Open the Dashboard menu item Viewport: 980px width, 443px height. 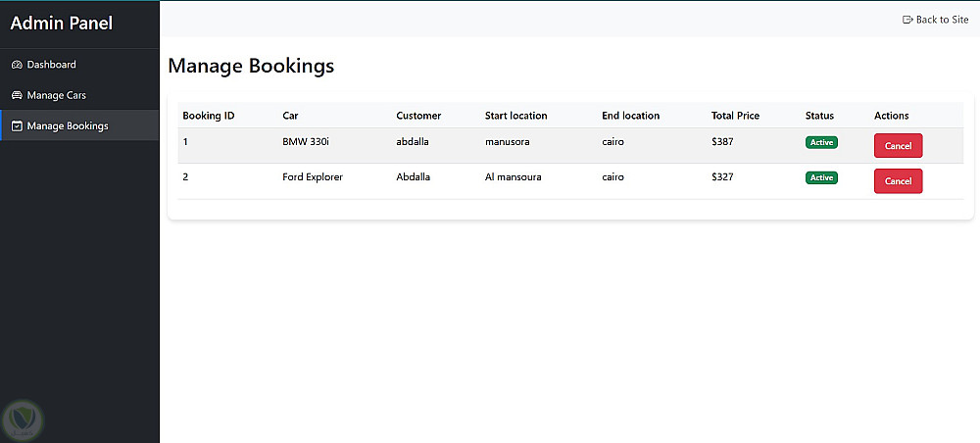click(51, 65)
